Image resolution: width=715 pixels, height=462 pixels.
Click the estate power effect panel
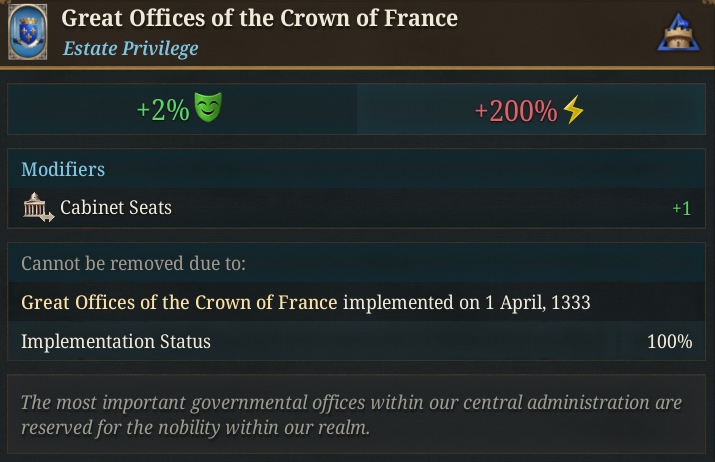[x=531, y=109]
